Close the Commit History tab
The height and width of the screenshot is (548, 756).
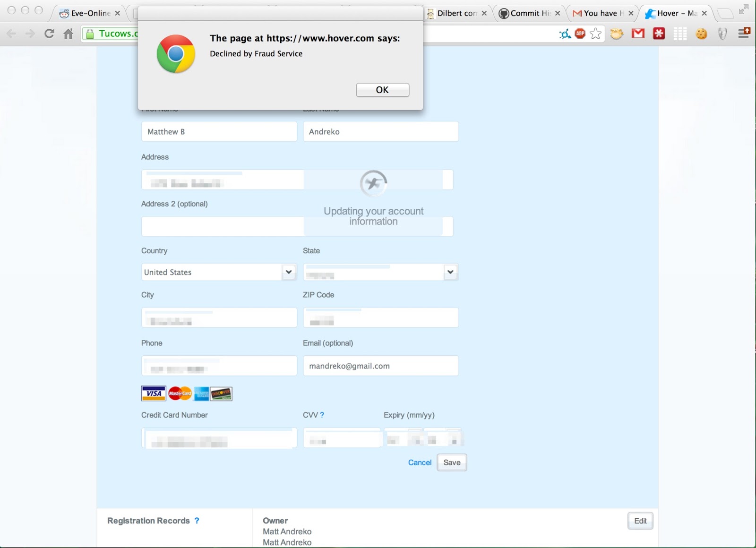pyautogui.click(x=558, y=13)
